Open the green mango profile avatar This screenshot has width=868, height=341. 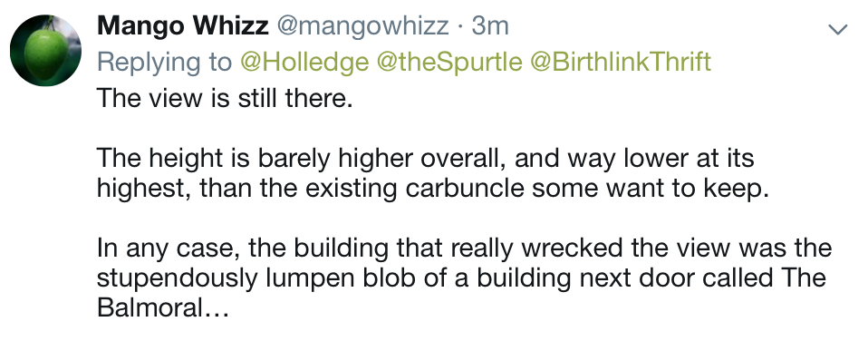click(x=45, y=51)
